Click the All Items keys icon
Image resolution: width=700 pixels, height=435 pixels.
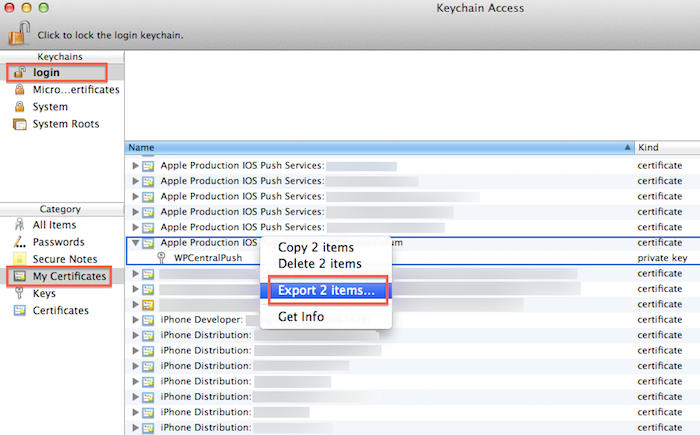(19, 224)
